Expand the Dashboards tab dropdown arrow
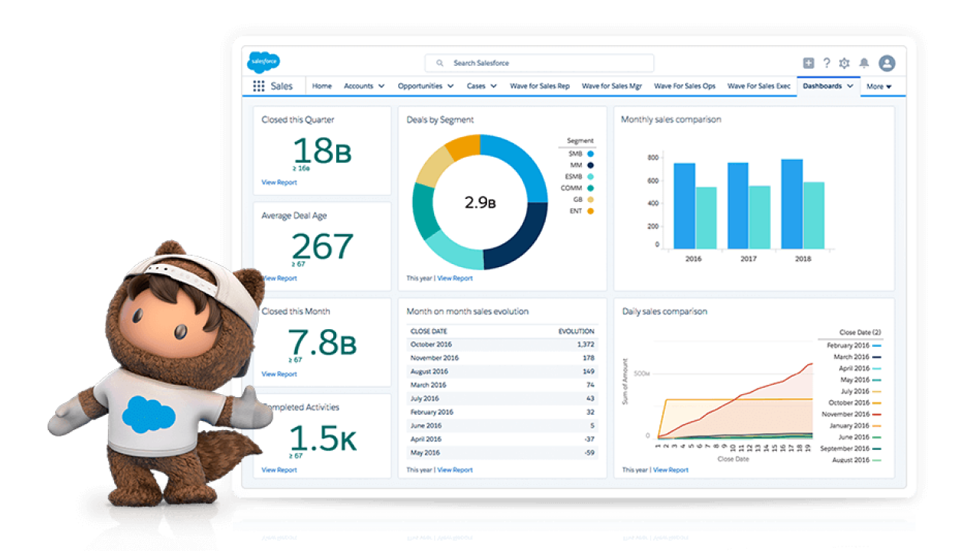This screenshot has width=980, height=551. pos(850,86)
